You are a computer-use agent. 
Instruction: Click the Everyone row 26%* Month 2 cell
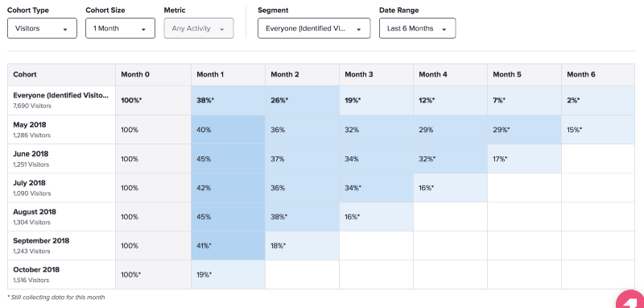(303, 100)
